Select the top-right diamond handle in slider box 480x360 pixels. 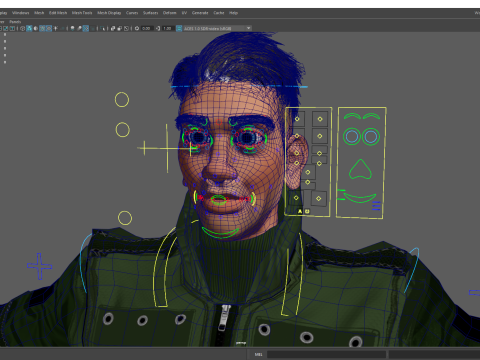point(320,119)
